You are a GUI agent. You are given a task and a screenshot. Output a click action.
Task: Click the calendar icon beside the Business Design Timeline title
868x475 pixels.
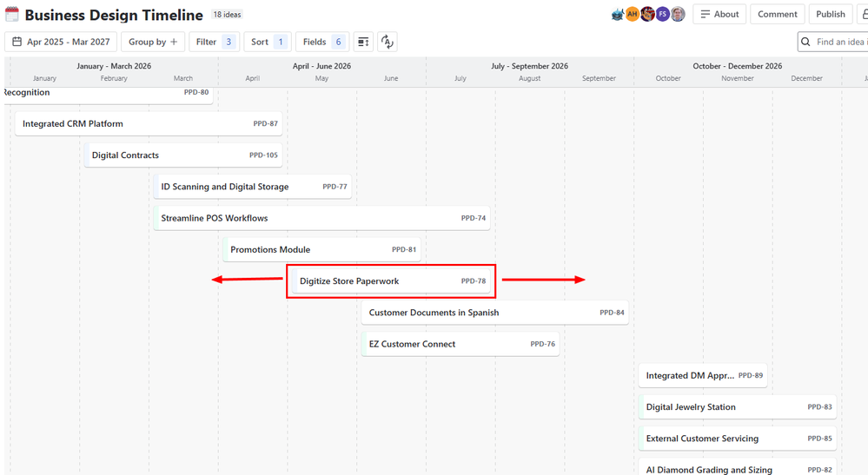[11, 15]
